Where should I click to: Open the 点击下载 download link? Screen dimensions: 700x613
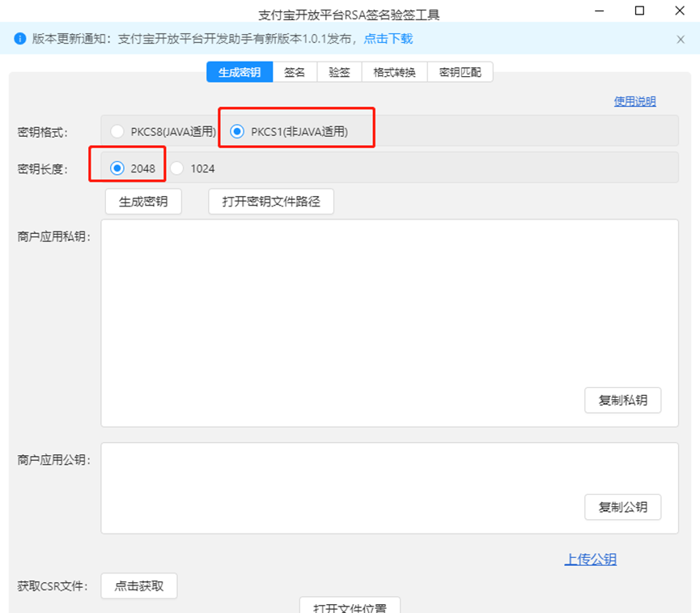pyautogui.click(x=388, y=39)
